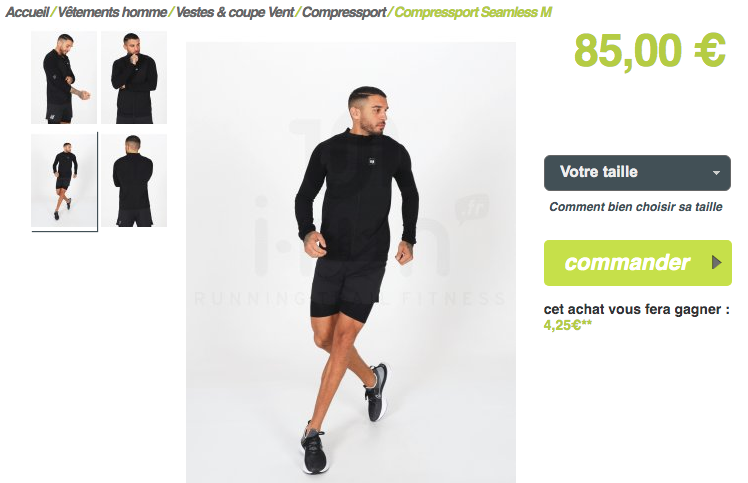Screen dimensions: 748x483
Task: Select thumbnail of model looking at wrist
Action: [x=64, y=77]
